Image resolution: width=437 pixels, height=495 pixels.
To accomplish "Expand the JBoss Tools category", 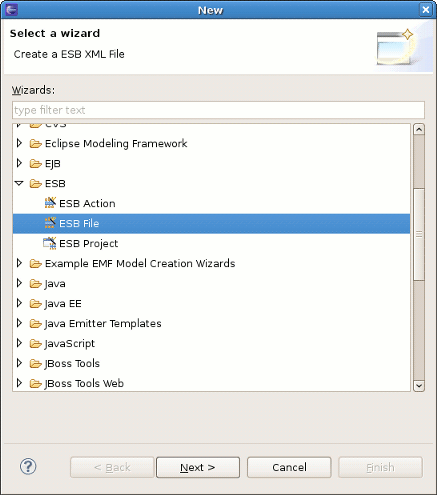I will [x=19, y=363].
